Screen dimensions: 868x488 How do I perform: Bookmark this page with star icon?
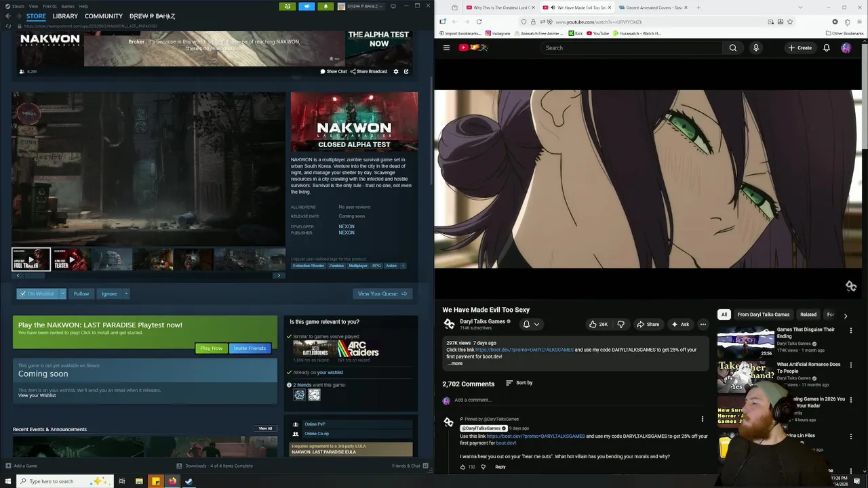790,22
